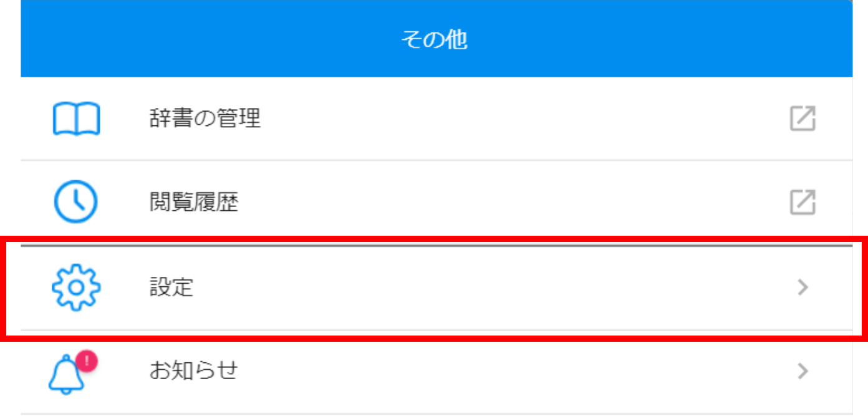The width and height of the screenshot is (868, 416).
Task: Click the gear settings icon
Action: (x=76, y=287)
